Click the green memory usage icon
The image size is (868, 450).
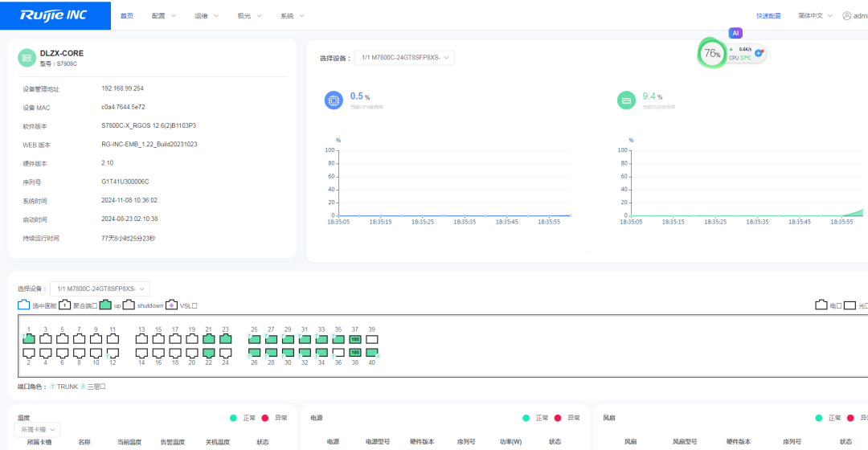coord(626,100)
